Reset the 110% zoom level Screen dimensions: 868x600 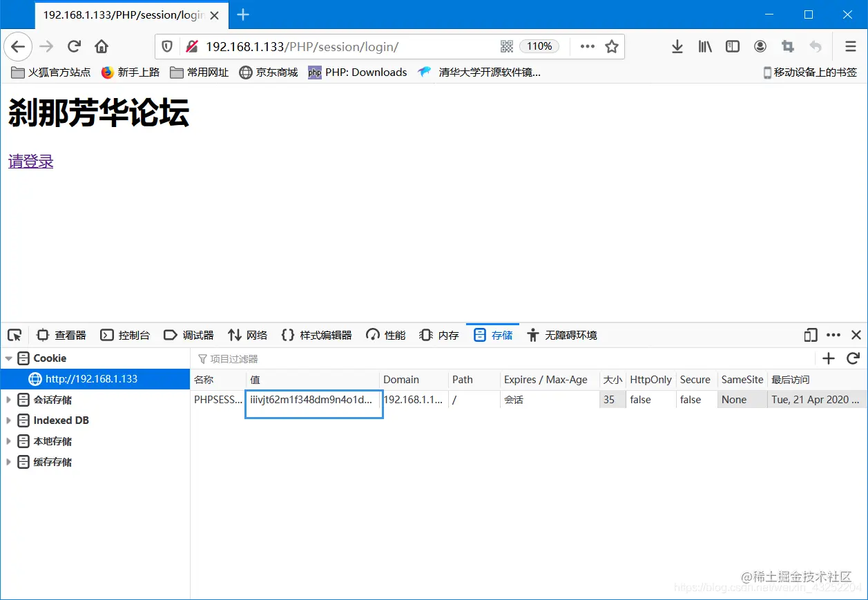(539, 46)
